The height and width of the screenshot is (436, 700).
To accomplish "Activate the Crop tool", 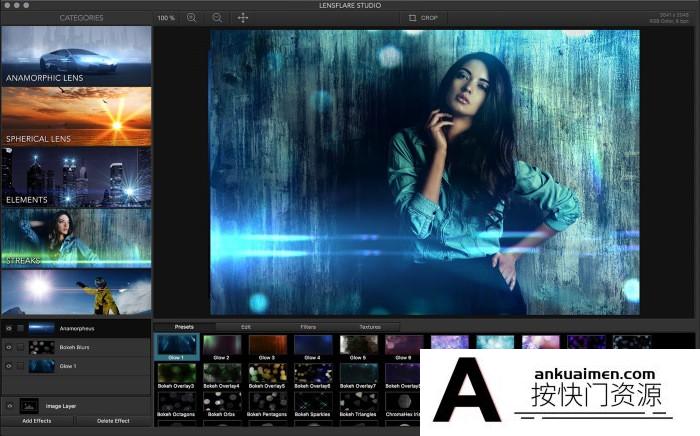I will 423,18.
